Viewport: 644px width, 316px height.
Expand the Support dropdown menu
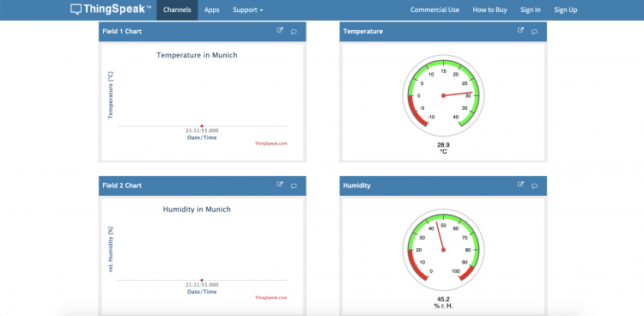tap(247, 9)
